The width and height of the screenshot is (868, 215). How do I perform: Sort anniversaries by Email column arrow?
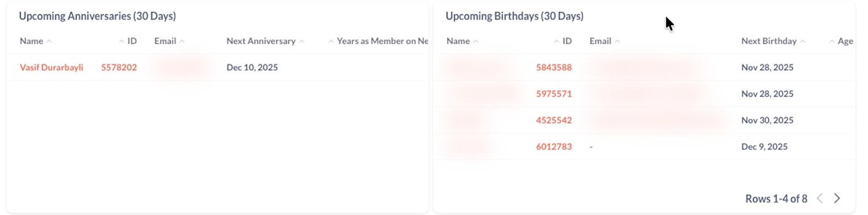click(x=182, y=42)
